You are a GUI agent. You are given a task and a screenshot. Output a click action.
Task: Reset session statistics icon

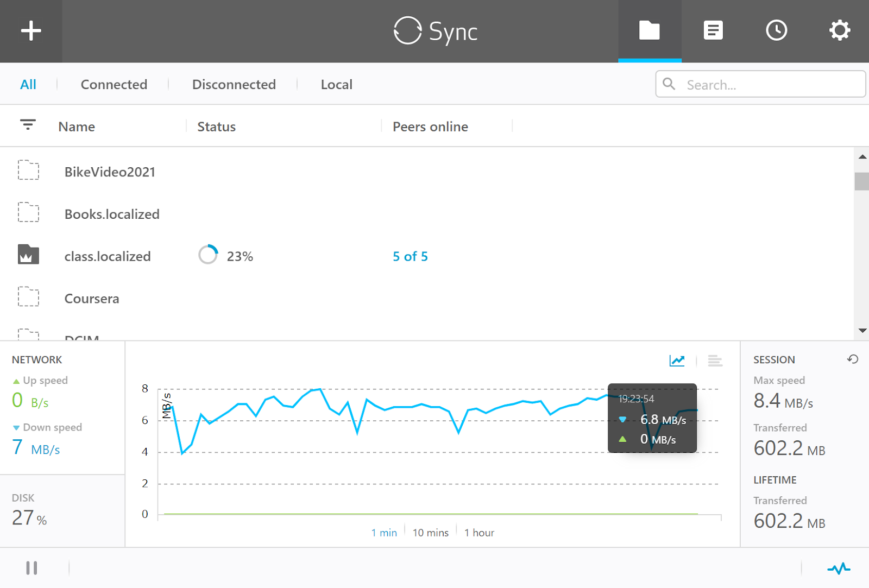click(x=853, y=359)
